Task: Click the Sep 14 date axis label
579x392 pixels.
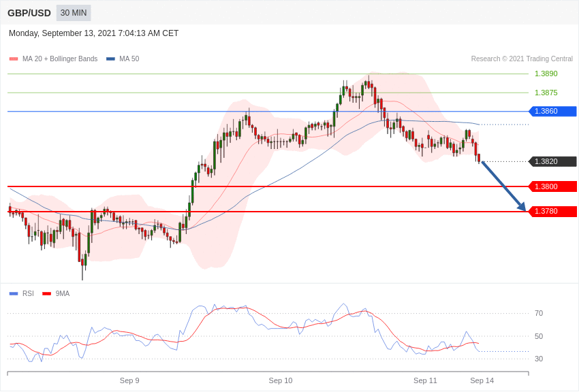Action: pyautogui.click(x=482, y=380)
